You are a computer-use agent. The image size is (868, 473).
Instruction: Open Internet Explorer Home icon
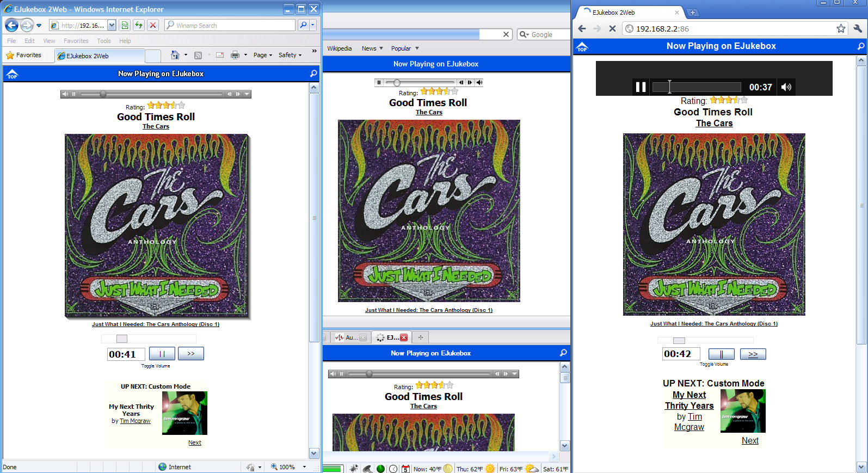coord(175,55)
